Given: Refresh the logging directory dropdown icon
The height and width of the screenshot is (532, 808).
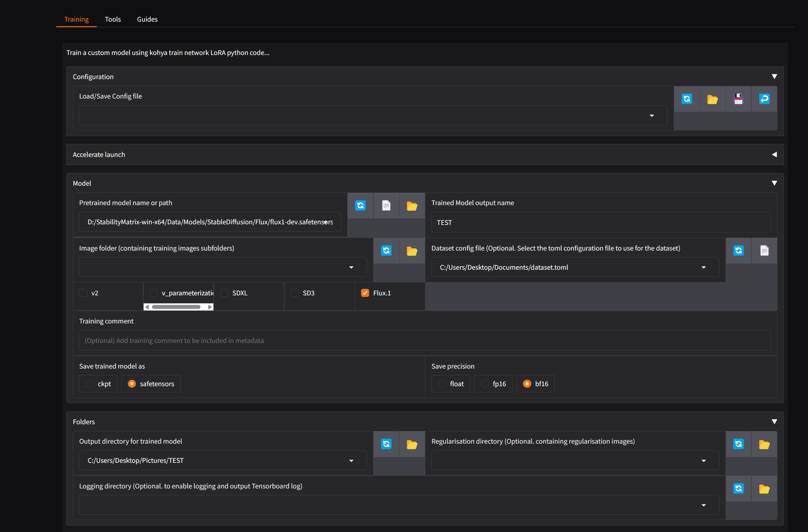Looking at the screenshot, I should [739, 488].
